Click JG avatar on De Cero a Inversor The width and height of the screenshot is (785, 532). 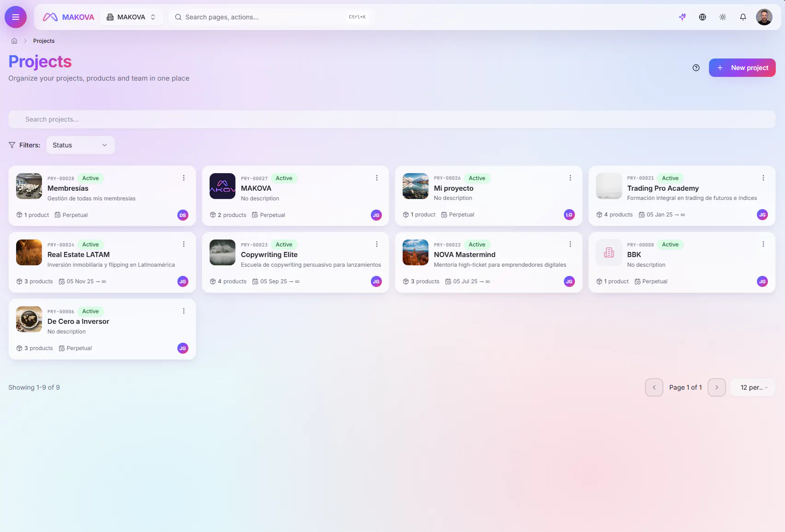(x=183, y=348)
